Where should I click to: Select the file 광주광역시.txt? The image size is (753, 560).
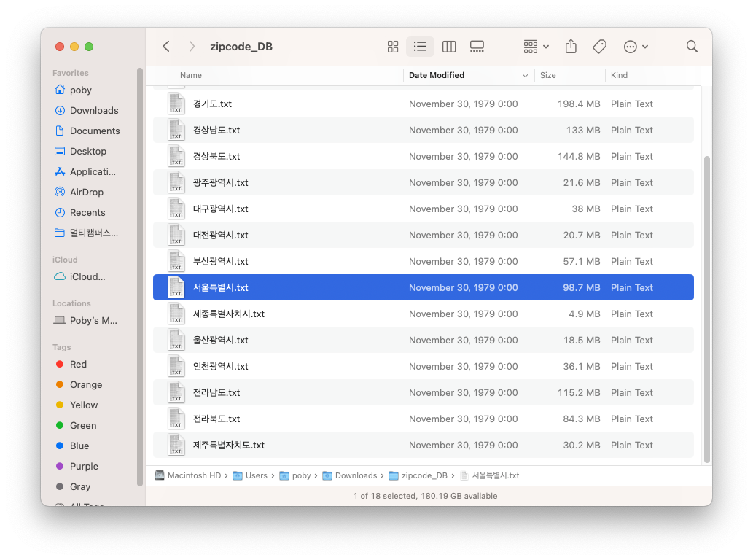point(423,182)
